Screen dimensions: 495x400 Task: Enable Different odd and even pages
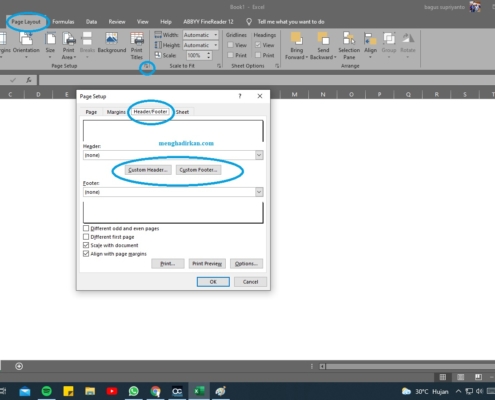click(x=86, y=228)
